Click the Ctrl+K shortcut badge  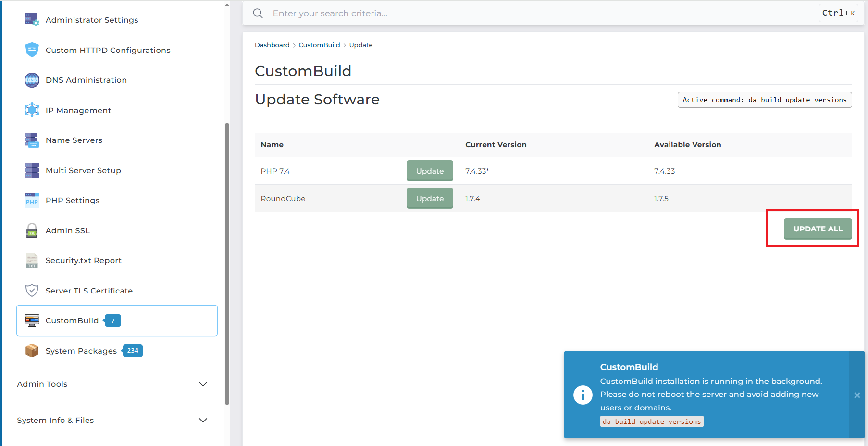(x=838, y=13)
